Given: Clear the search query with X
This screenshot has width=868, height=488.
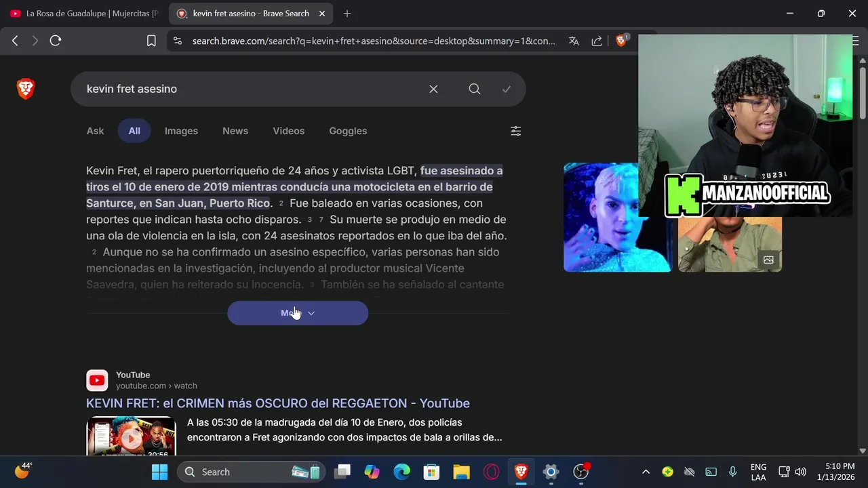Looking at the screenshot, I should (433, 89).
